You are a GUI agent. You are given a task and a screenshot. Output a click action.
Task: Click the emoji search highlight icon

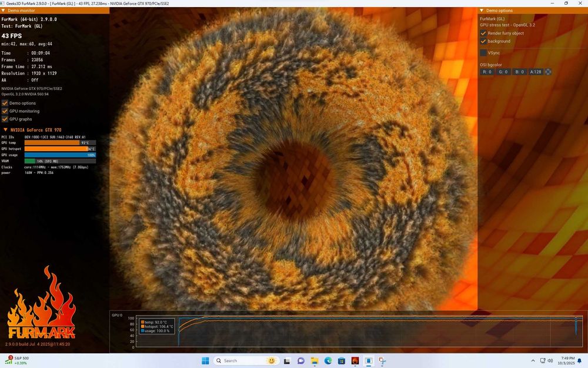click(x=271, y=360)
